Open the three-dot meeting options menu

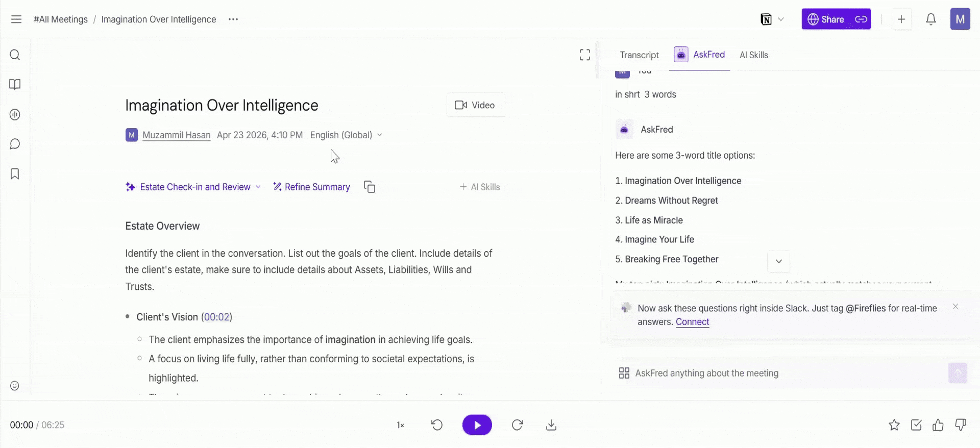point(233,19)
